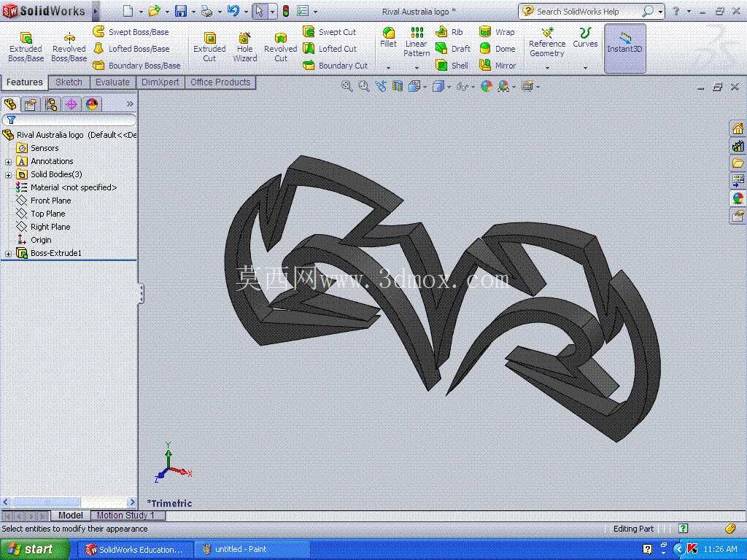Open the Curves tool
Screen dimensions: 747x560
pyautogui.click(x=585, y=37)
